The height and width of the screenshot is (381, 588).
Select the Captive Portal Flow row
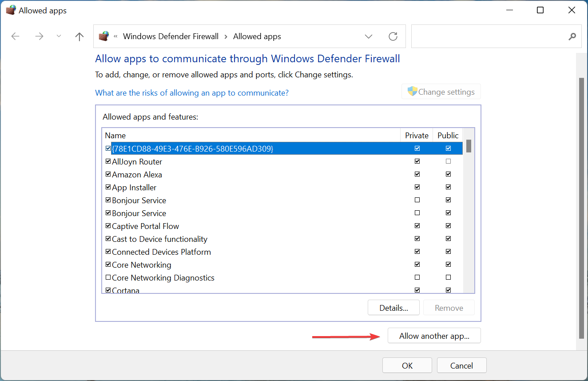point(282,226)
